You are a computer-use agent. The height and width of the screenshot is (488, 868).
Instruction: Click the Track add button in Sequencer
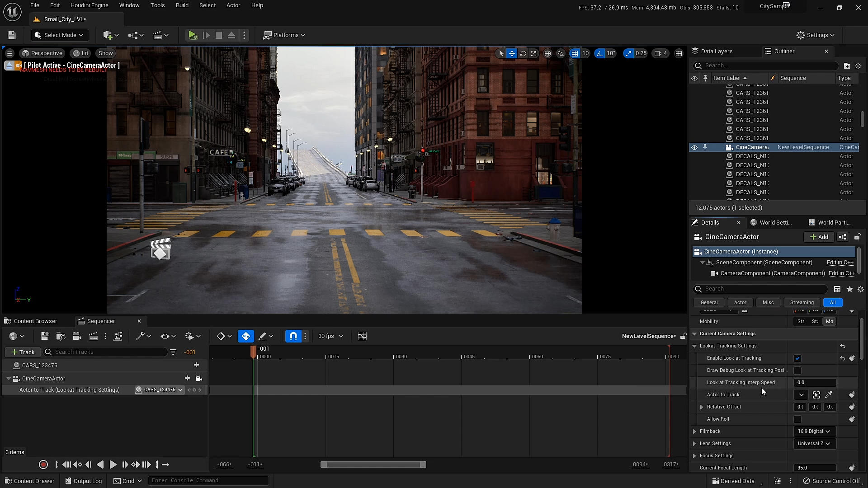click(23, 352)
